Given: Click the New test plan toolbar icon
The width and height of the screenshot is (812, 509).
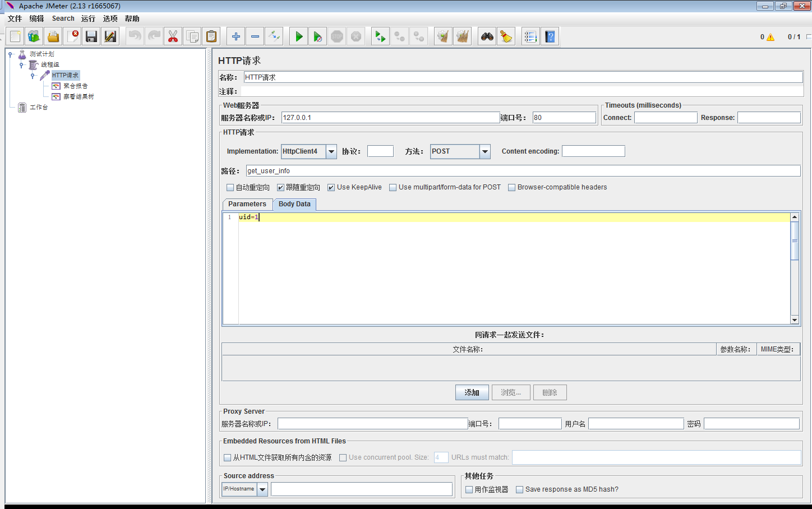Looking at the screenshot, I should [x=15, y=36].
